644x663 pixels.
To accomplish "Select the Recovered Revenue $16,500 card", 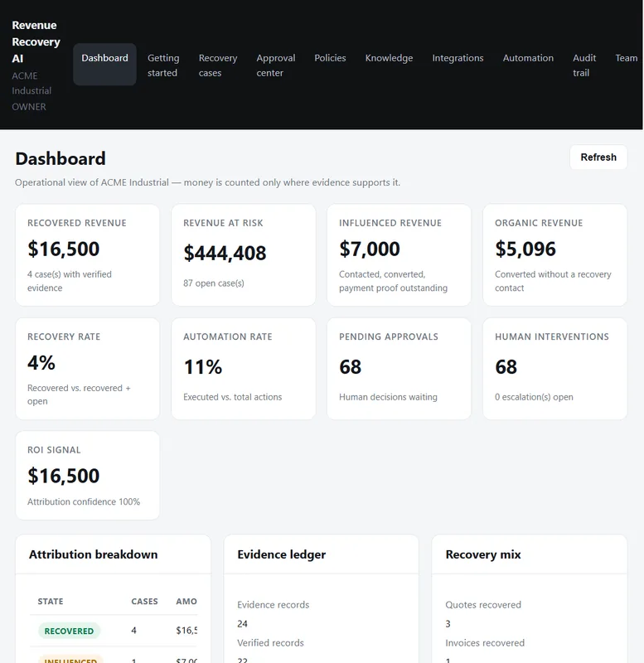I will click(x=88, y=255).
